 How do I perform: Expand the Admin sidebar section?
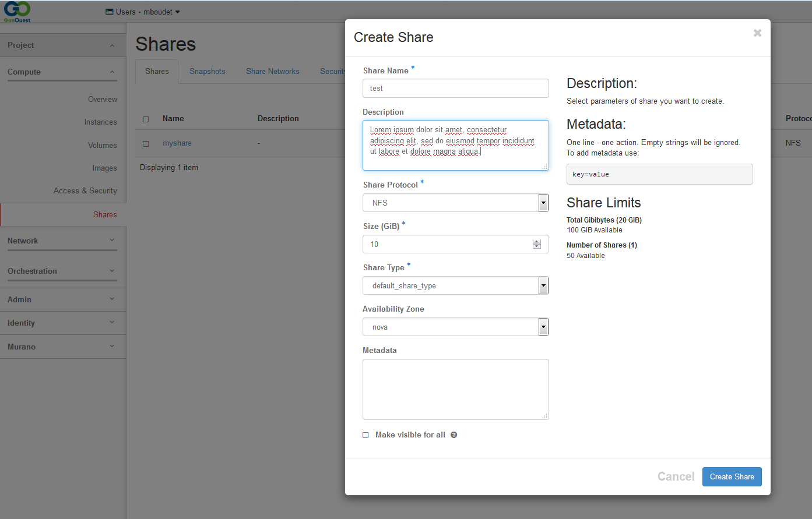tap(63, 299)
